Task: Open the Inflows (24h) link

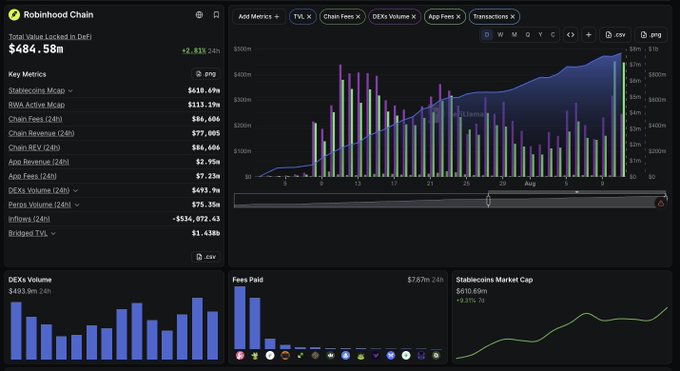Action: (29, 219)
